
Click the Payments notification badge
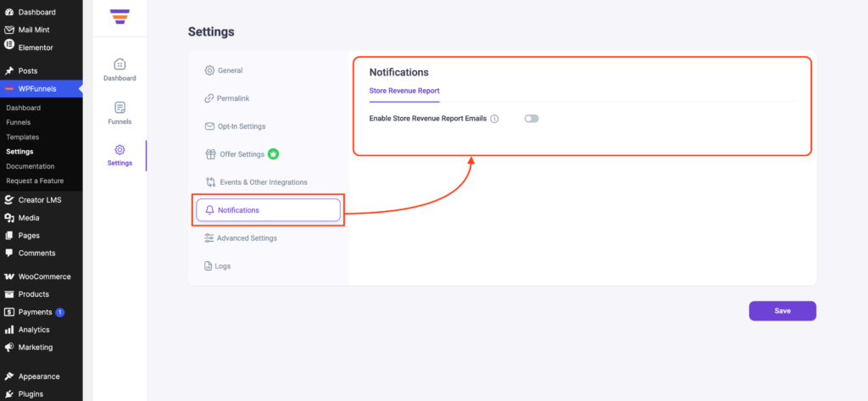(60, 312)
